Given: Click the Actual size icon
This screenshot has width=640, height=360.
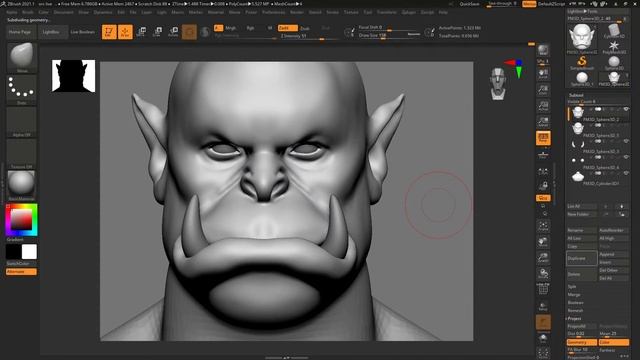Looking at the screenshot, I should pos(543,106).
